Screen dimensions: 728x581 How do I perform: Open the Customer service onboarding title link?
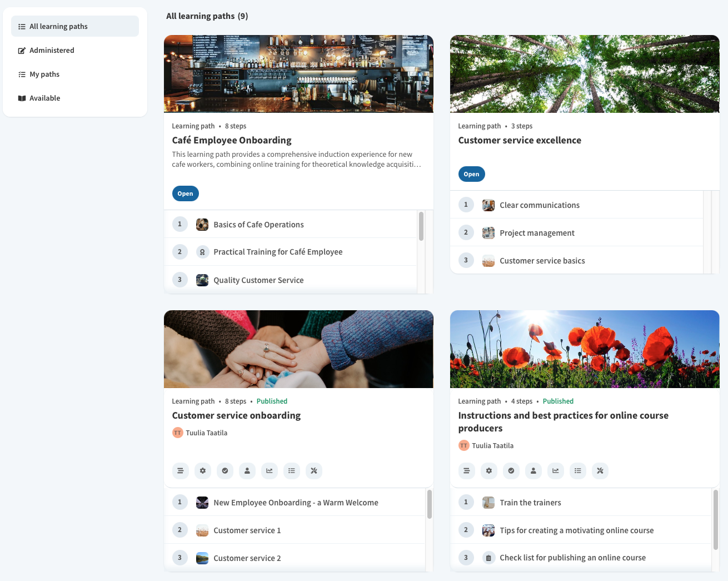pos(236,415)
